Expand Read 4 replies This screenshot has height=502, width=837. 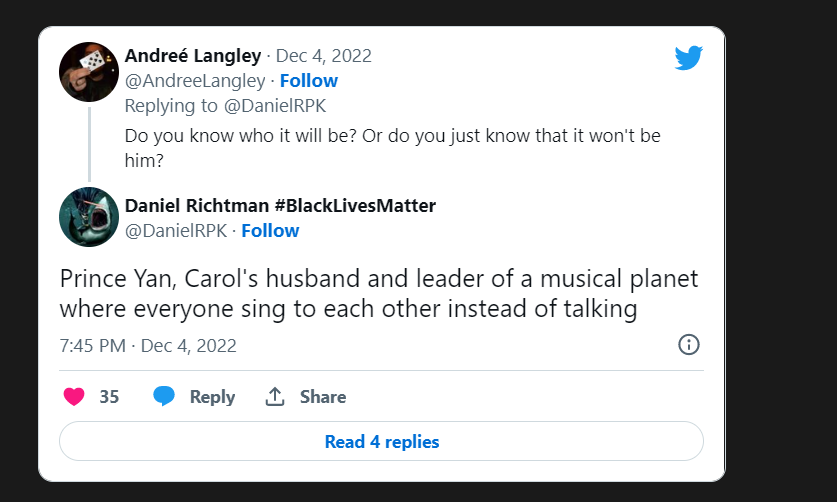pyautogui.click(x=381, y=441)
